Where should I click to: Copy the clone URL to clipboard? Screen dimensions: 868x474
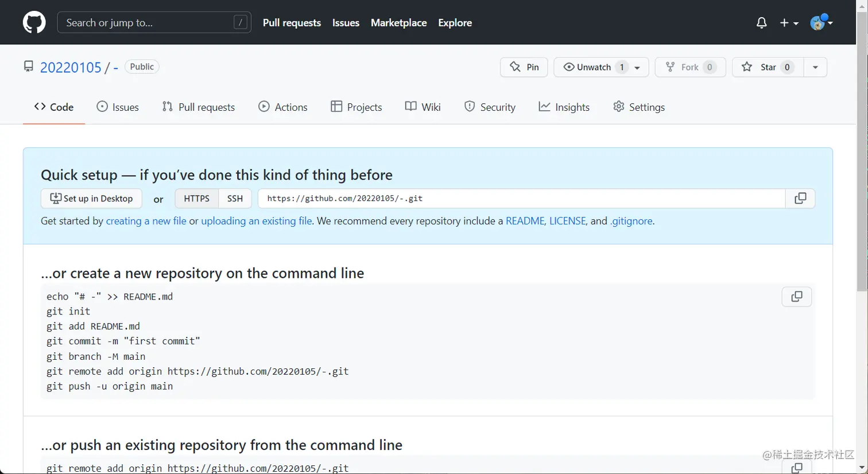pos(800,199)
